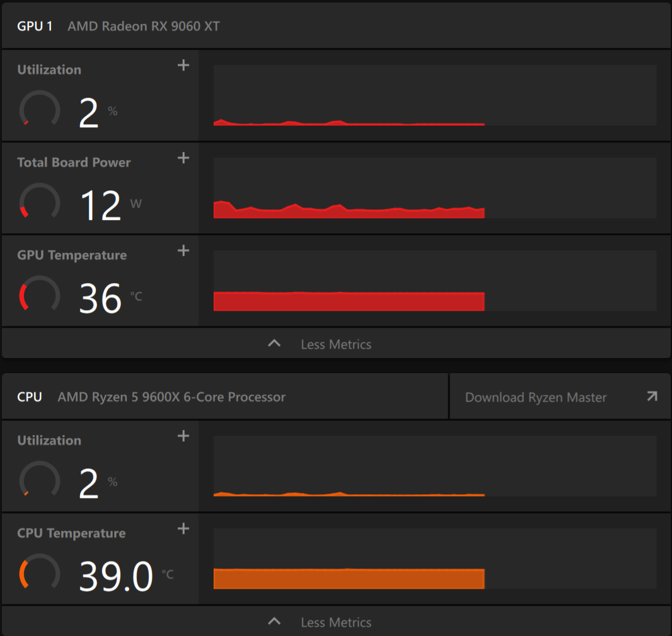
Task: Click the arrow icon on Download Ryzen Master
Action: point(652,396)
